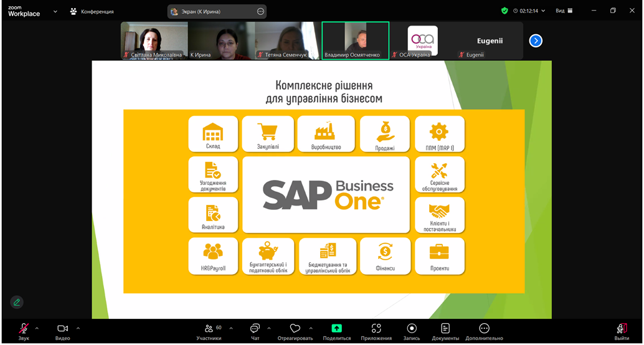
Task: Click the ППМ (MRP I) gear tile
Action: [440, 134]
